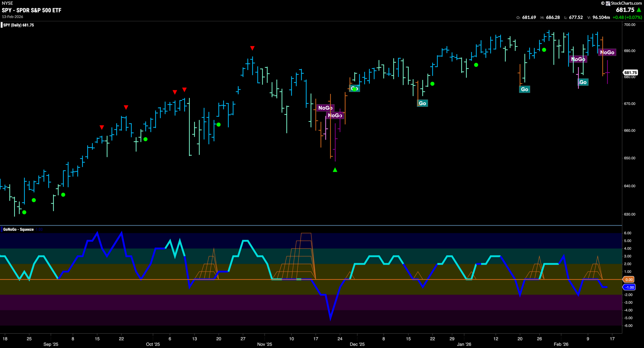Image resolution: width=644 pixels, height=348 pixels.
Task: Click the green up arrow beside header price
Action: pyautogui.click(x=639, y=10)
